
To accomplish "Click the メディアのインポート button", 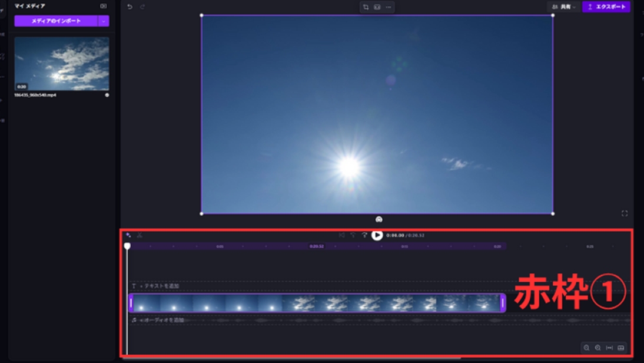I will [x=56, y=21].
